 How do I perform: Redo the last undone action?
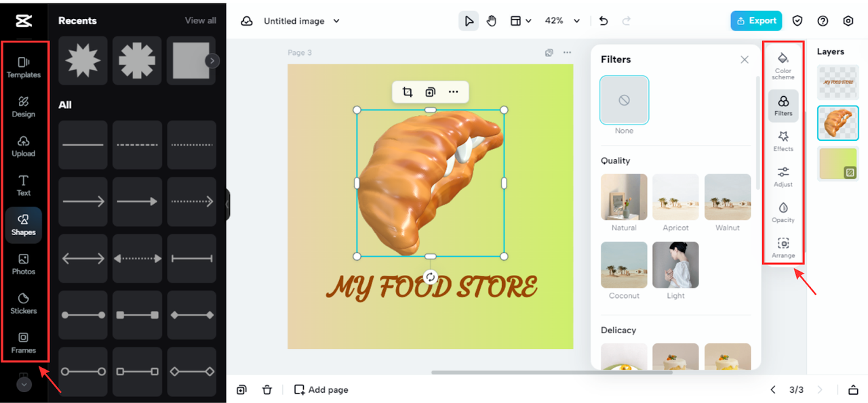pyautogui.click(x=627, y=21)
